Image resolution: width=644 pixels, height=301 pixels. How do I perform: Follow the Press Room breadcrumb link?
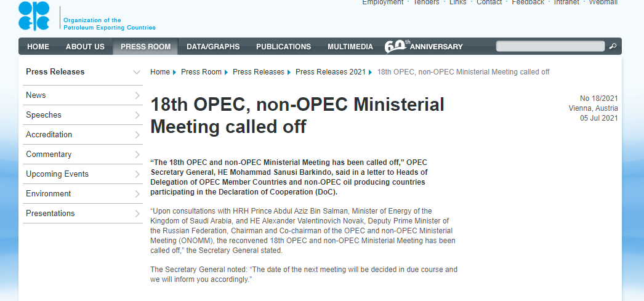201,72
